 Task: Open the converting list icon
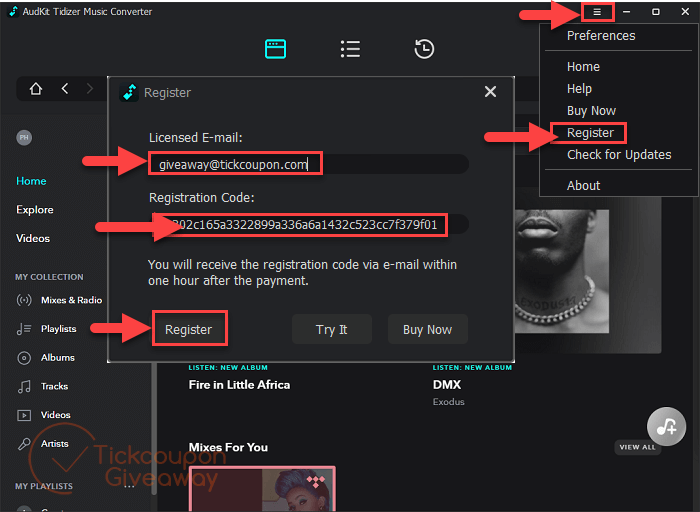(350, 49)
